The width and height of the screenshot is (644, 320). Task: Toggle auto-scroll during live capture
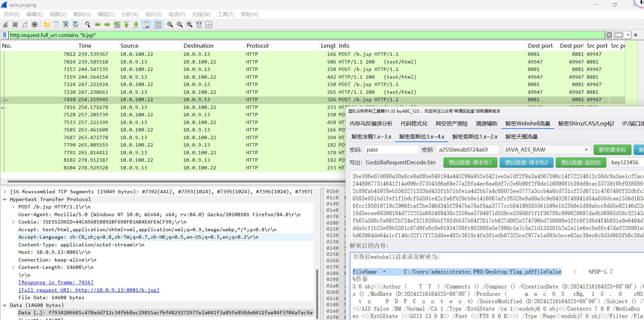coord(146,25)
